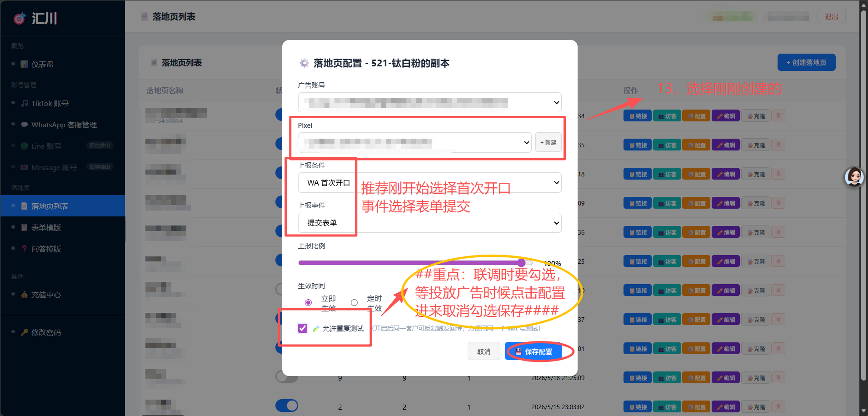The image size is (868, 416).
Task: Click 编辑 in the row ending 01
Action: click(x=726, y=349)
